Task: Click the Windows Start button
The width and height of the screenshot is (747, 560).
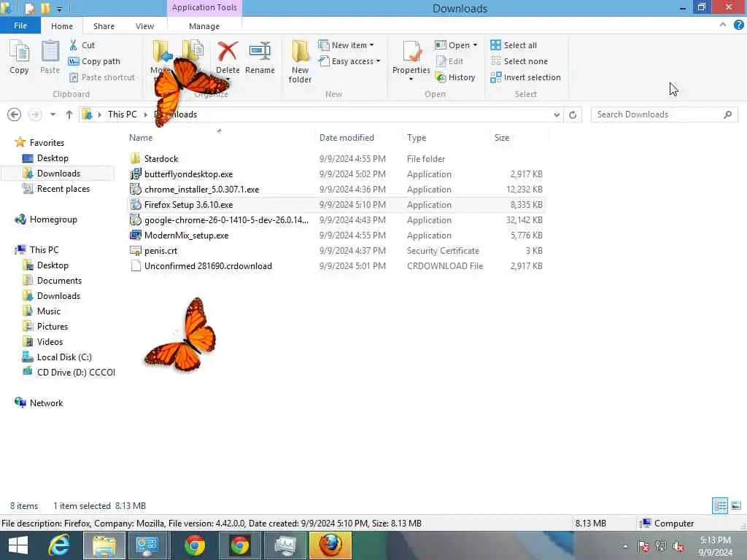Action: (18, 545)
